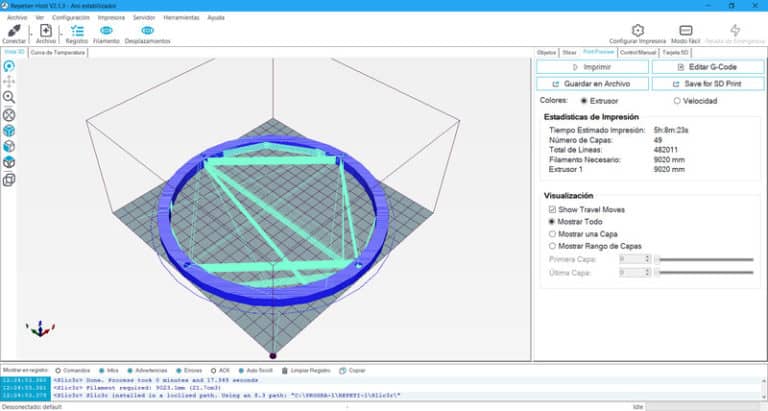Image resolution: width=768 pixels, height=411 pixels.
Task: Switch to the Control Manual tab
Action: tap(638, 51)
